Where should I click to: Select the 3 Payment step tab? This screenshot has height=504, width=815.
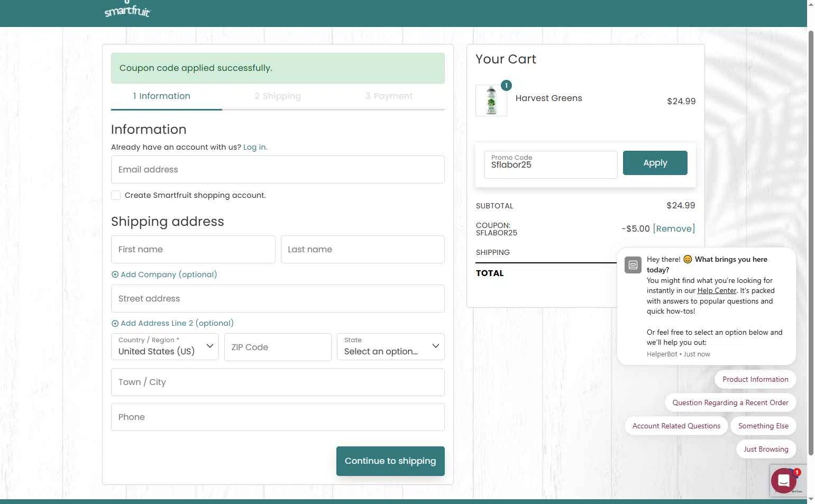(x=389, y=96)
